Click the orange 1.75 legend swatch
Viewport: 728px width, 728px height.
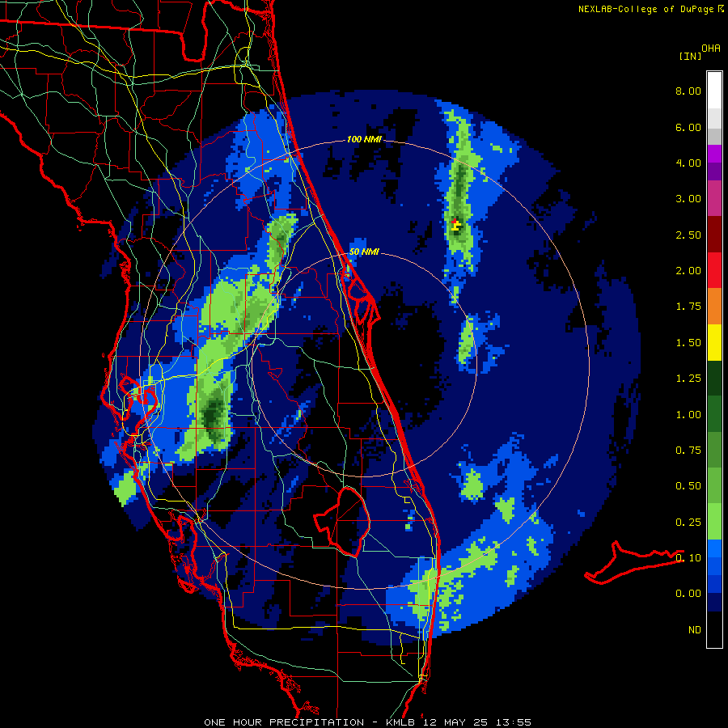(x=714, y=306)
